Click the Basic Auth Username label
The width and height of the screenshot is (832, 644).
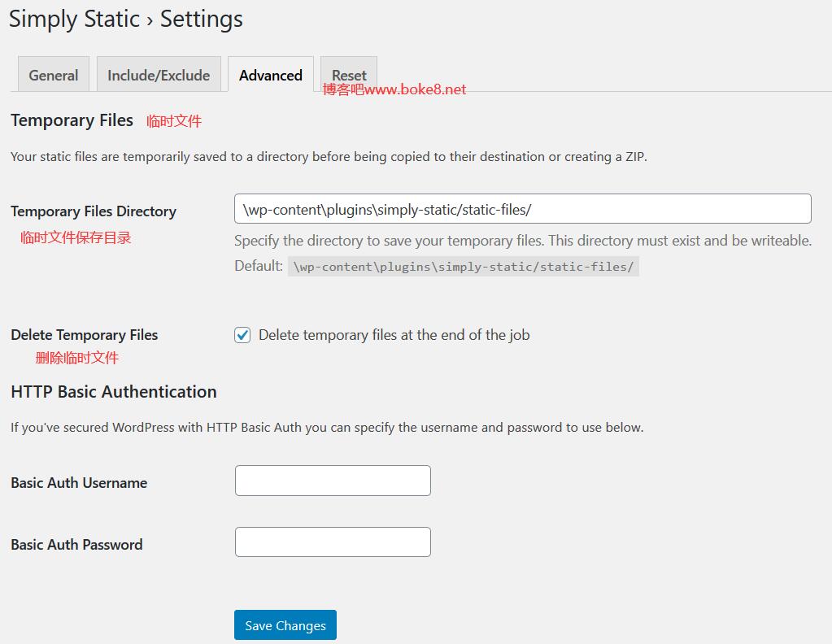[79, 483]
